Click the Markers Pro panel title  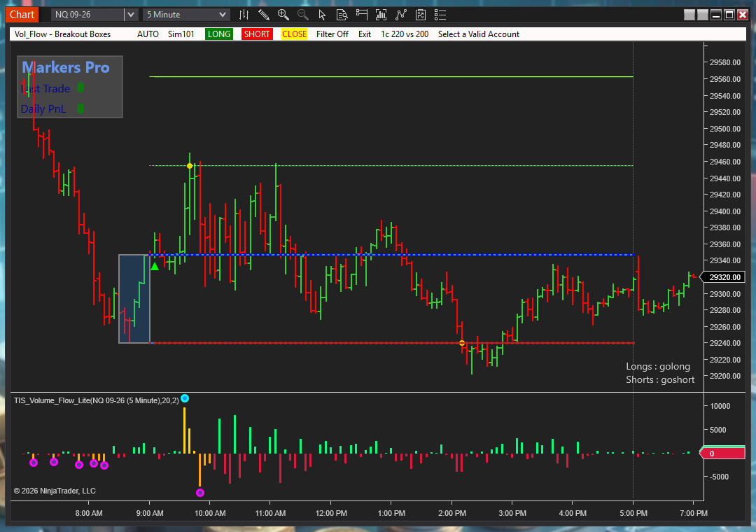pyautogui.click(x=66, y=67)
